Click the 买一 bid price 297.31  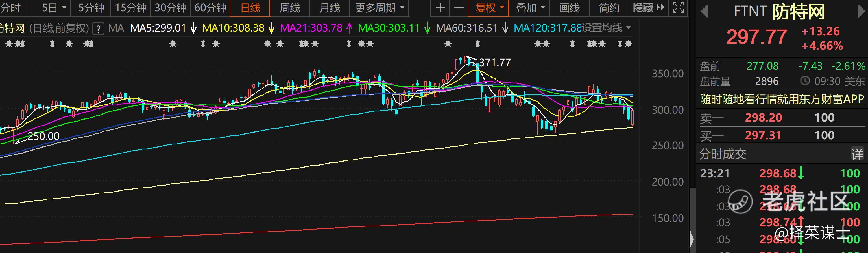pyautogui.click(x=763, y=136)
